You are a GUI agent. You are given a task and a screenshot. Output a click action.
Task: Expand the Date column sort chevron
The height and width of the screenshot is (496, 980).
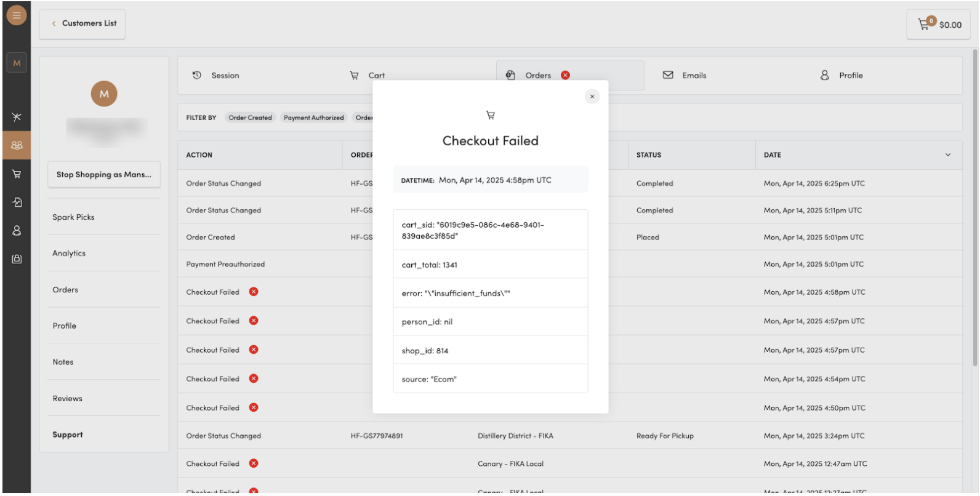(x=947, y=155)
